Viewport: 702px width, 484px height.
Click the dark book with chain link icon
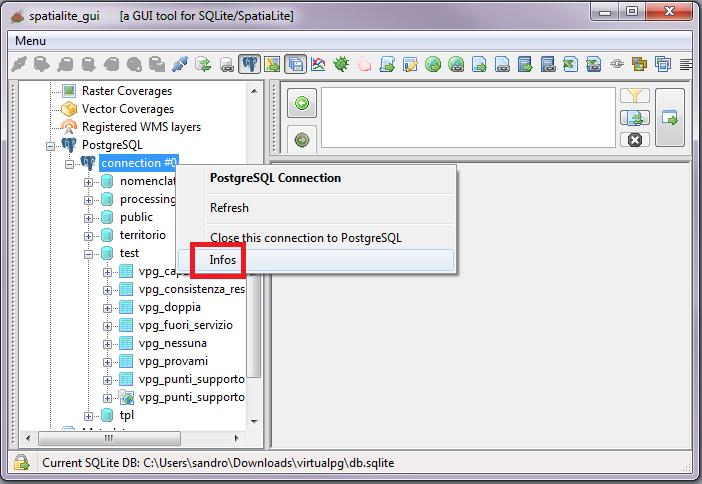click(x=548, y=64)
